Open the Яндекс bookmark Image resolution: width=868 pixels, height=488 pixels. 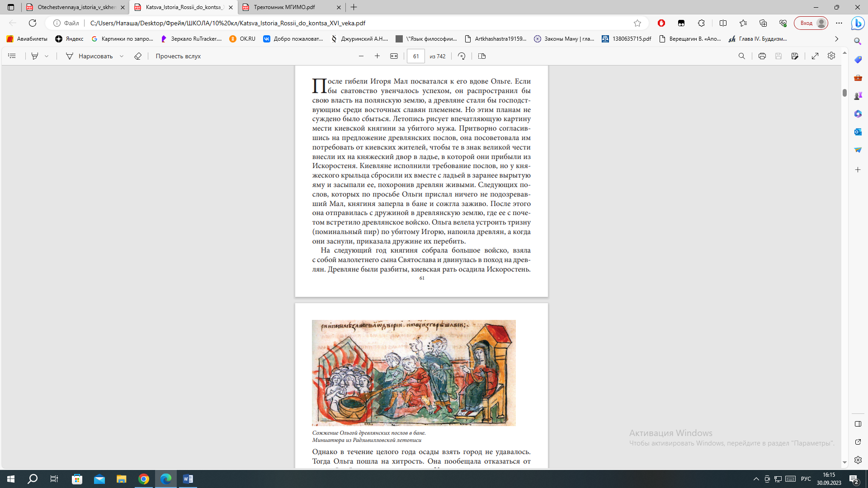[x=69, y=39]
